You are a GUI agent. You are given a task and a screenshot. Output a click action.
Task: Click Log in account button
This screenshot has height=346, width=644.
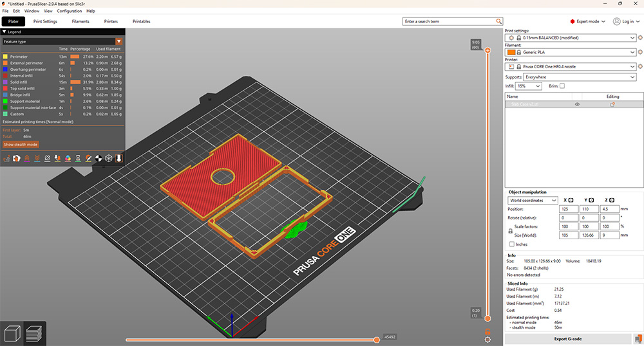coord(627,21)
